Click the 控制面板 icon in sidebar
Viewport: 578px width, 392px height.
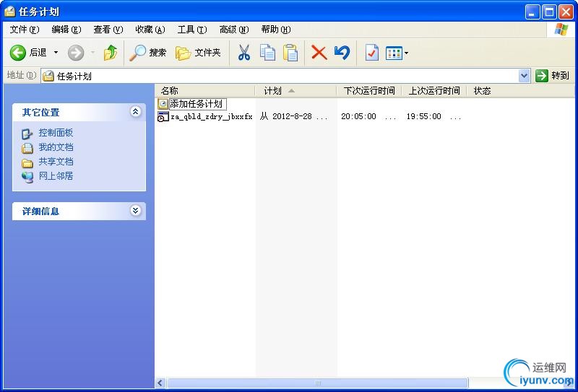(27, 134)
